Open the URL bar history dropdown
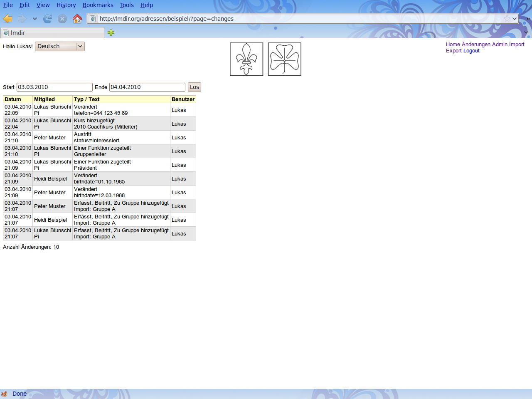The width and height of the screenshot is (532, 399). [515, 19]
